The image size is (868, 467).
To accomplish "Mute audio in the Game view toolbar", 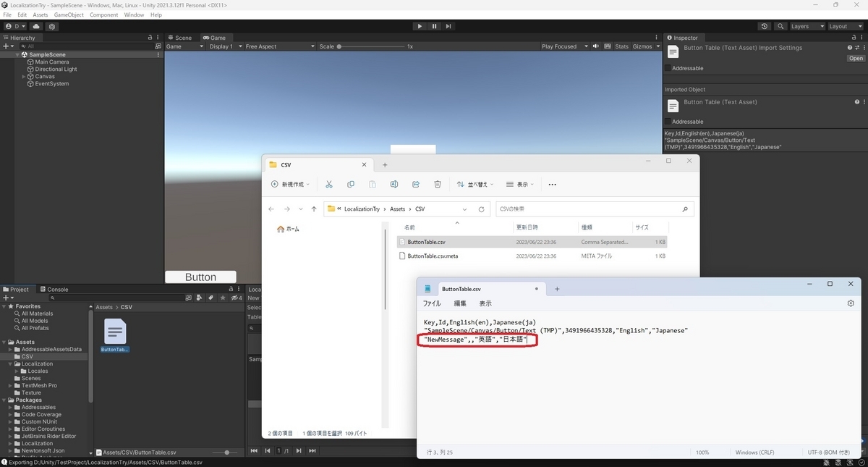I will (595, 46).
